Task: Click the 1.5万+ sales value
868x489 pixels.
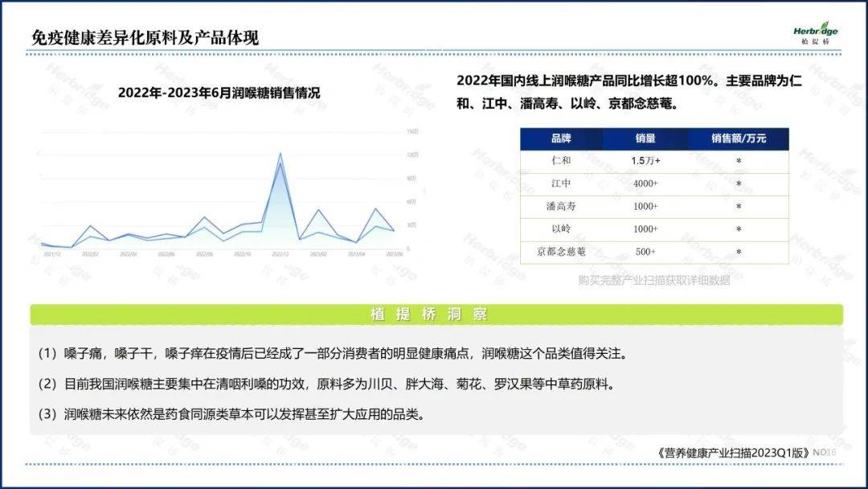Action: (x=645, y=161)
